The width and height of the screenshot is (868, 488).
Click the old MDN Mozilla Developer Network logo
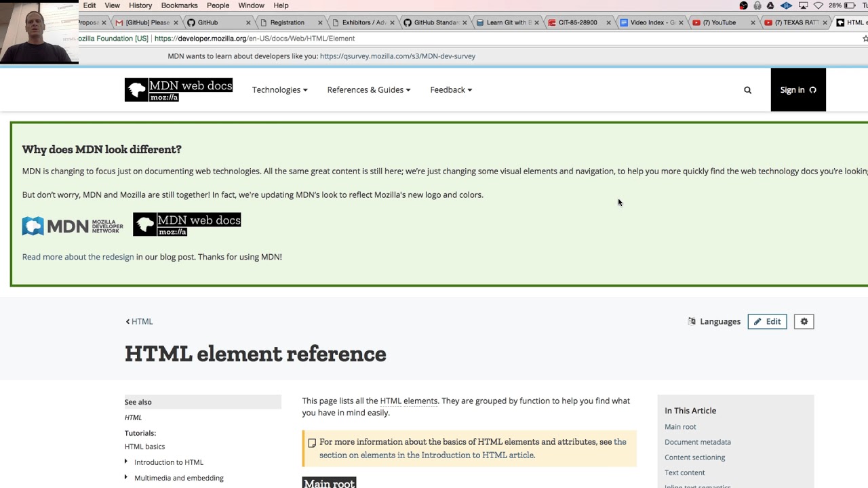coord(73,226)
